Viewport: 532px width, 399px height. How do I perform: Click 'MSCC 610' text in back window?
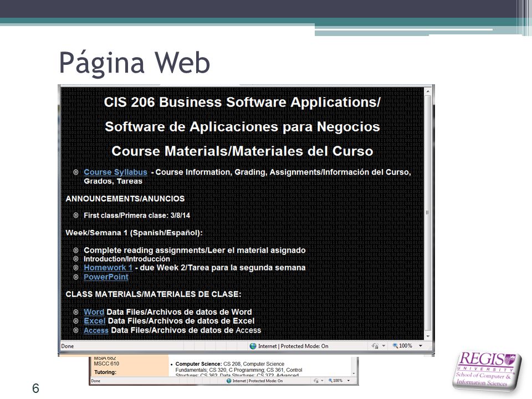[106, 364]
